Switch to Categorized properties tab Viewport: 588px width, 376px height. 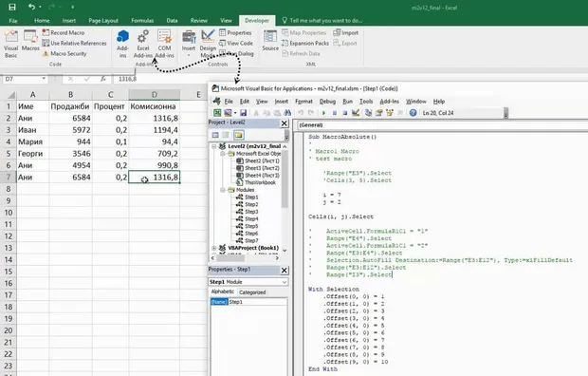(x=252, y=292)
